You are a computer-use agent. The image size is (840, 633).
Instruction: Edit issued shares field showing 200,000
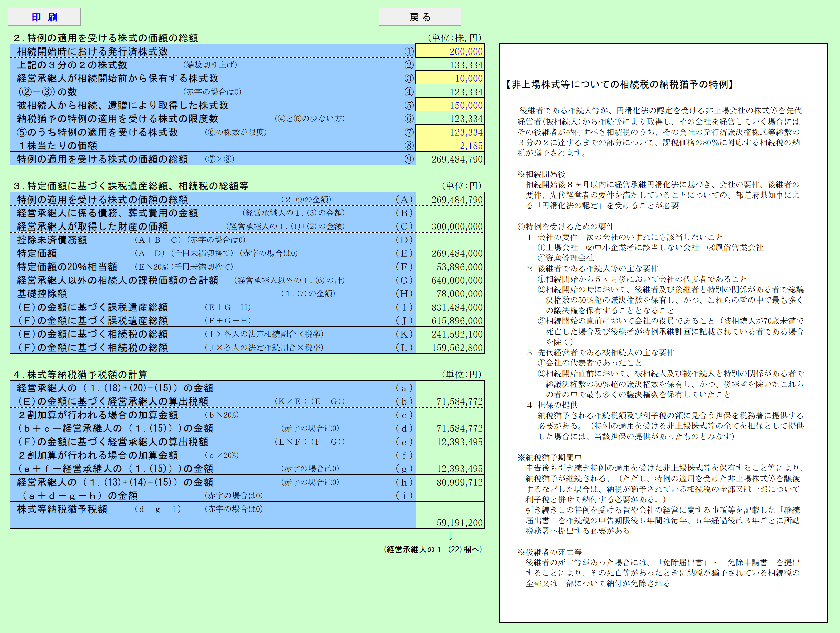click(450, 51)
